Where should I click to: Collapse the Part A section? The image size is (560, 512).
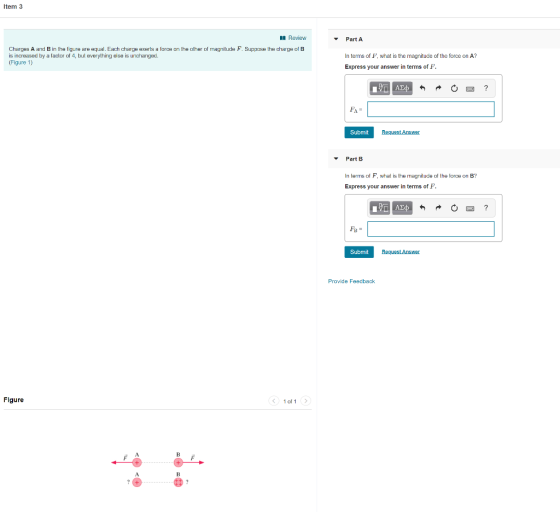[x=336, y=39]
